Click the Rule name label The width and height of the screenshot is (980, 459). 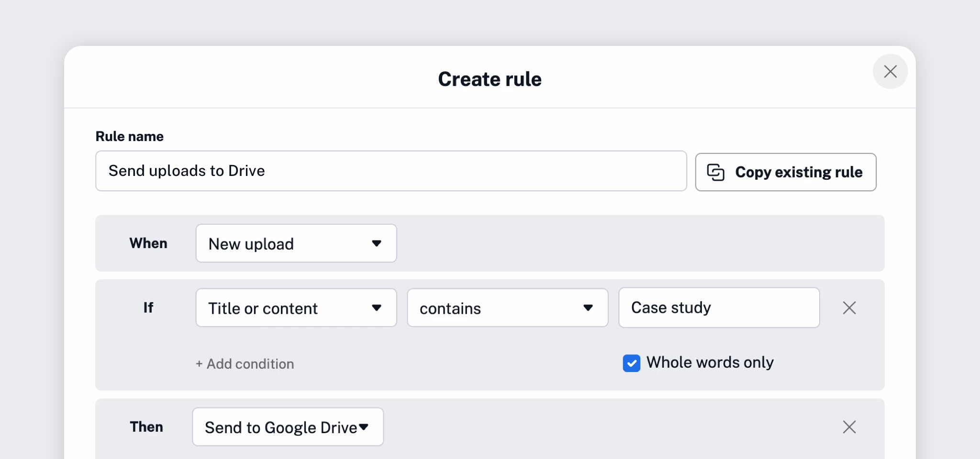[x=129, y=136]
